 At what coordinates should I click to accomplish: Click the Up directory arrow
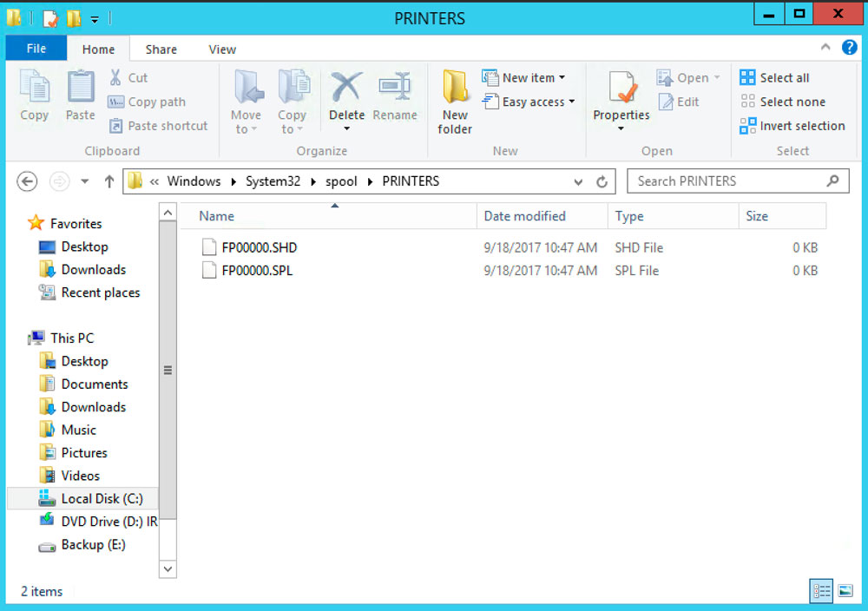click(109, 181)
